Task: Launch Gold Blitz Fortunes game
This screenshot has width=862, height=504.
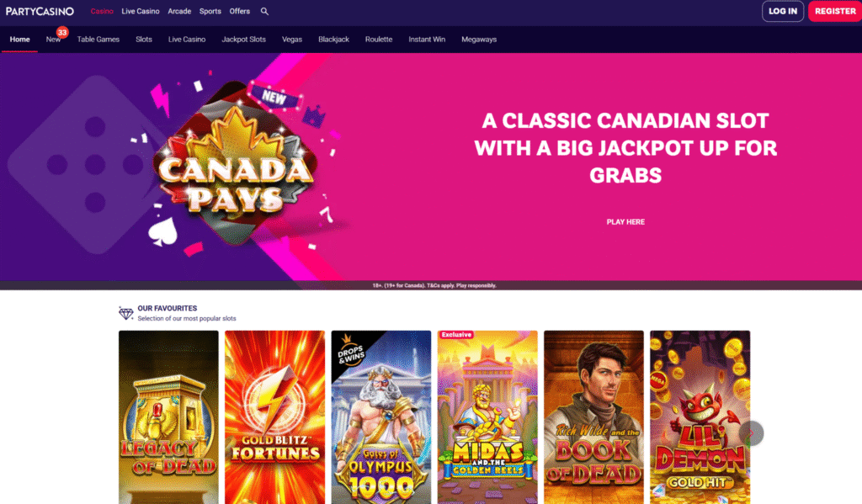Action: click(274, 417)
